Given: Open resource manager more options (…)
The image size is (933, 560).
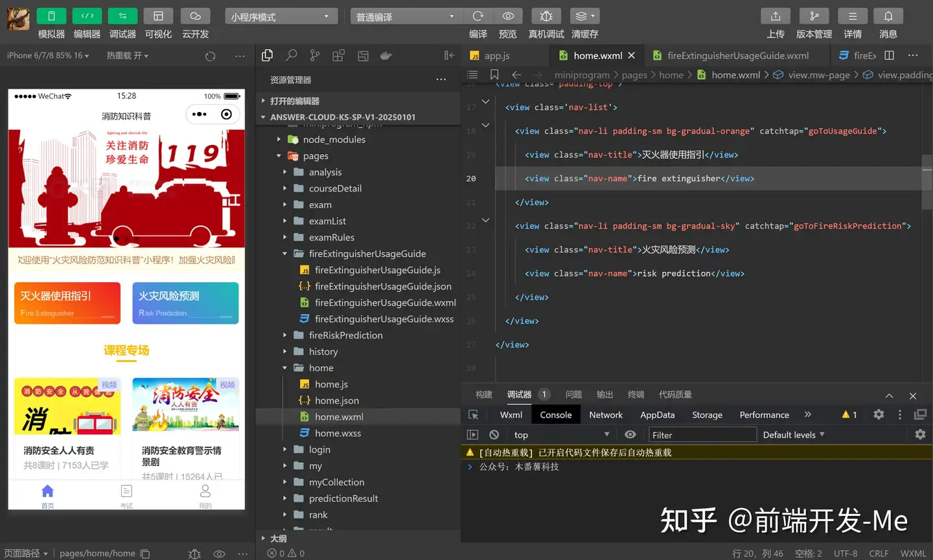Looking at the screenshot, I should [x=441, y=80].
